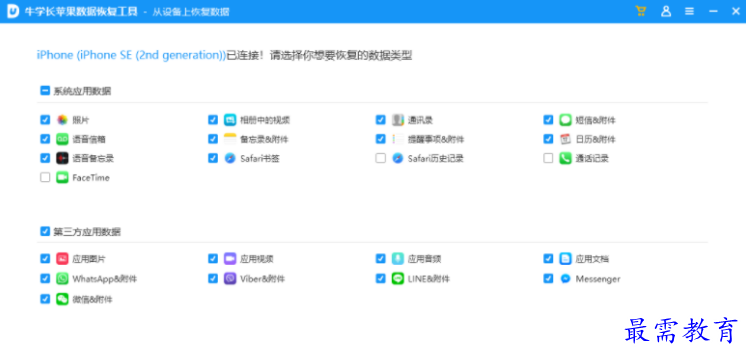The height and width of the screenshot is (362, 746).
Task: Click the LINE icon
Action: pyautogui.click(x=398, y=278)
